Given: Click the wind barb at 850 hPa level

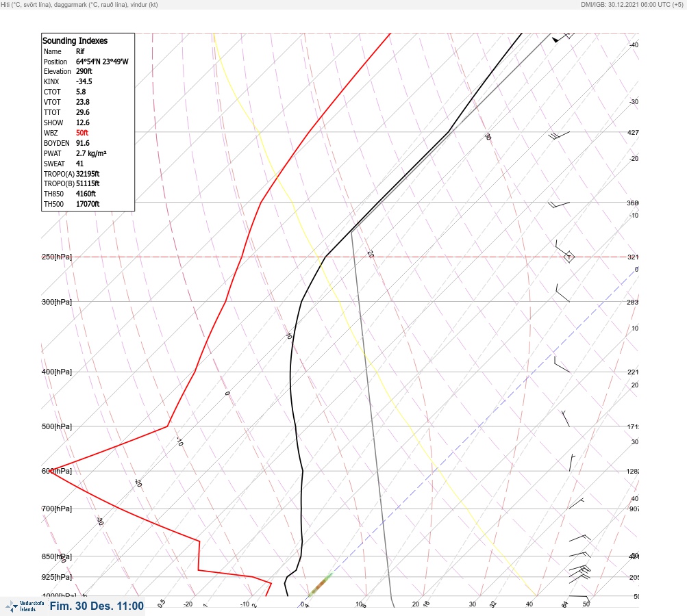Looking at the screenshot, I should point(579,554).
